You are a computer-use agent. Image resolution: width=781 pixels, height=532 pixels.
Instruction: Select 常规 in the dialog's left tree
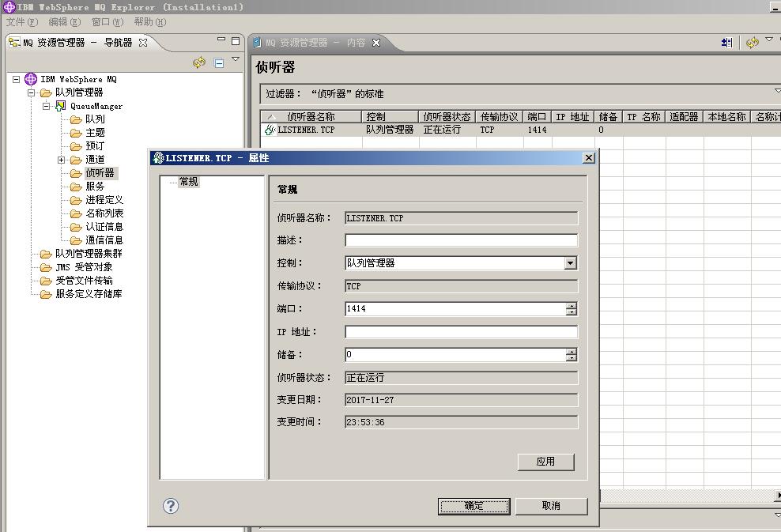(x=189, y=182)
